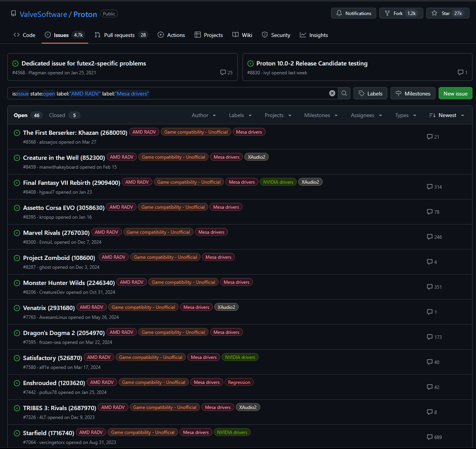Viewport: 476px width, 449px height.
Task: Open comments on Project Zomboid issue
Action: (432, 262)
